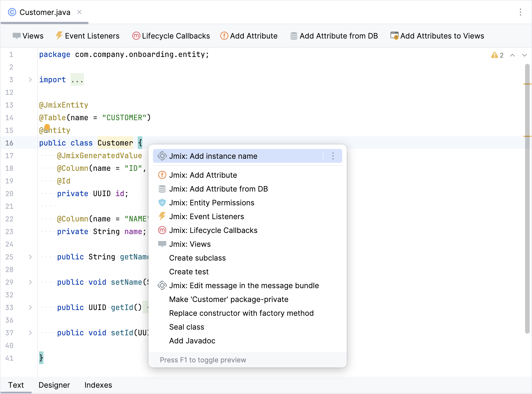The image size is (532, 394).
Task: Choose the Create subclass action
Action: (x=197, y=258)
